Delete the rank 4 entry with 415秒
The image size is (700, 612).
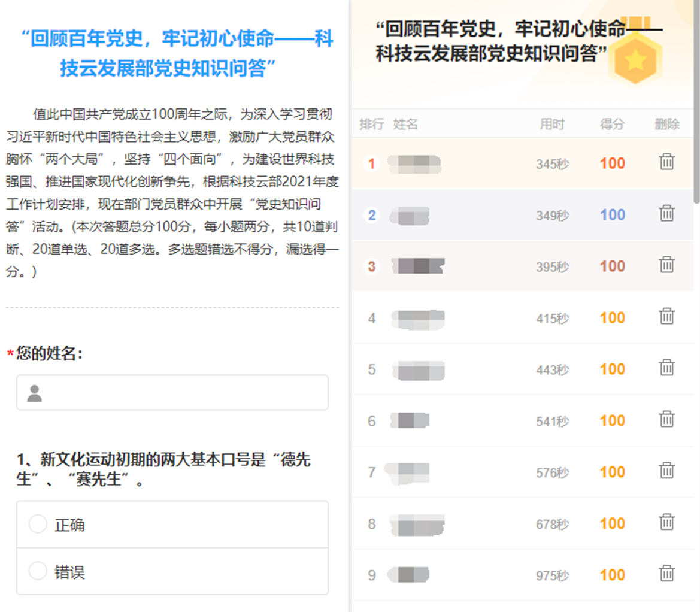click(666, 317)
